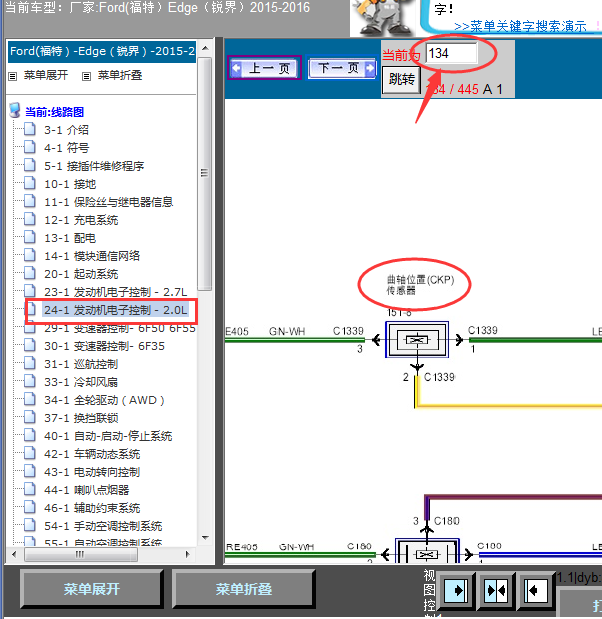Viewport: 602px width, 619px height.
Task: Open tree item 40-1 自动-启动-停止系统
Action: pos(108,436)
